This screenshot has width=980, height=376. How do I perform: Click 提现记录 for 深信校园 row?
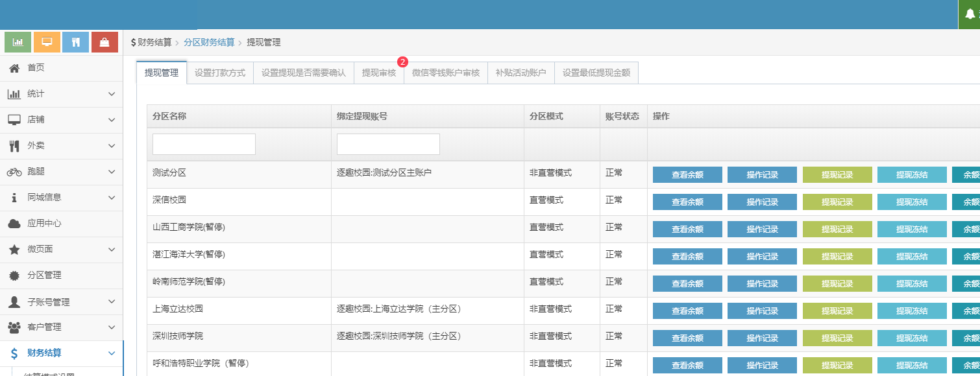pos(837,202)
